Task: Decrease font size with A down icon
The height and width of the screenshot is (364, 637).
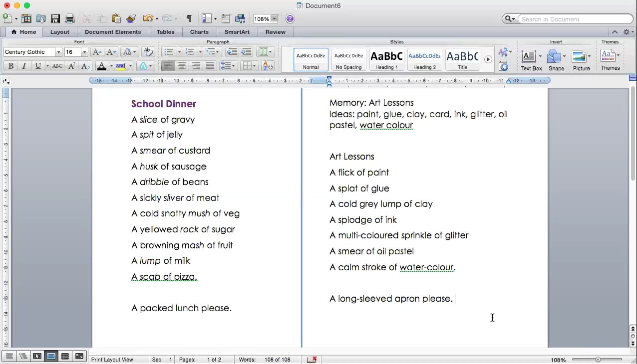Action: pyautogui.click(x=111, y=52)
